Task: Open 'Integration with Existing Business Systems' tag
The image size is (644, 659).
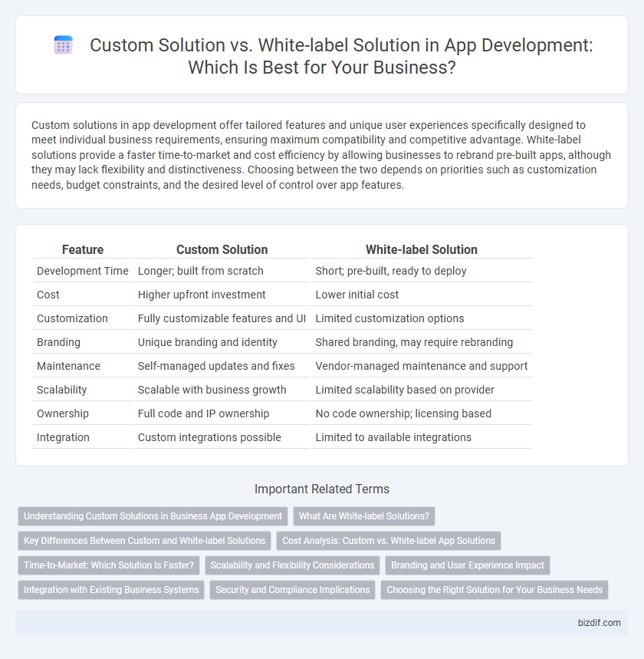Action: (x=111, y=590)
